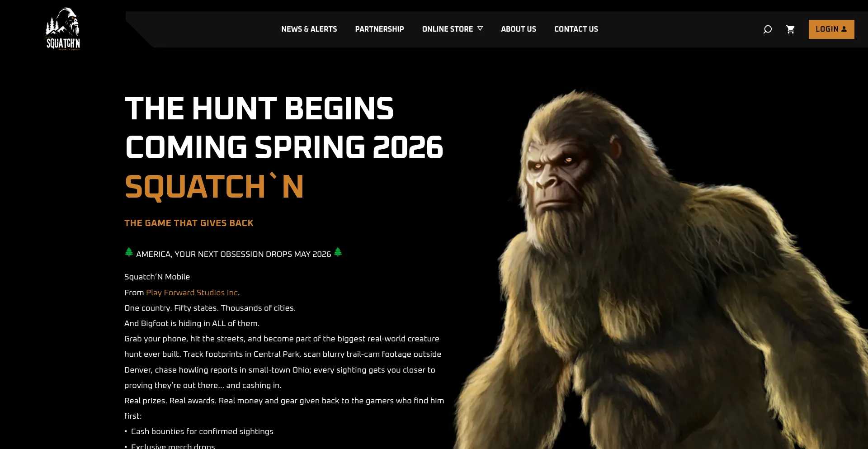Click the COMING SPRING 2026 heading
The image size is (868, 449).
tap(284, 147)
